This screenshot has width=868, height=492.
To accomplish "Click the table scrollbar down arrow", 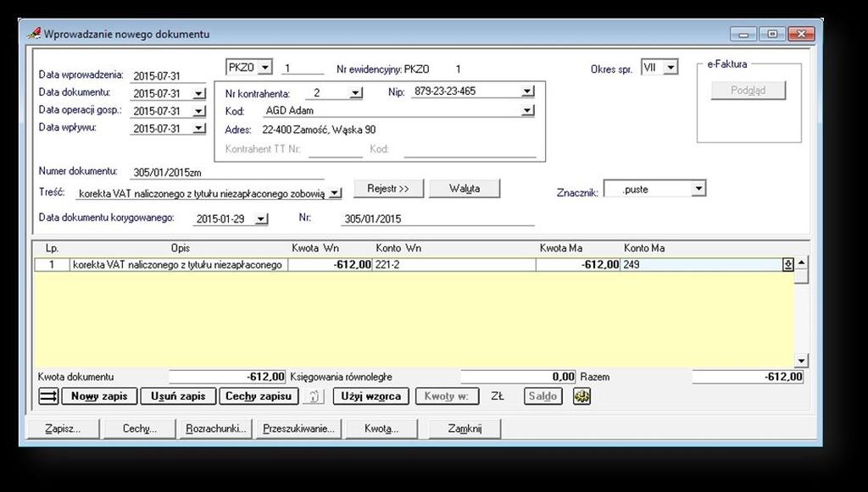I will point(801,361).
